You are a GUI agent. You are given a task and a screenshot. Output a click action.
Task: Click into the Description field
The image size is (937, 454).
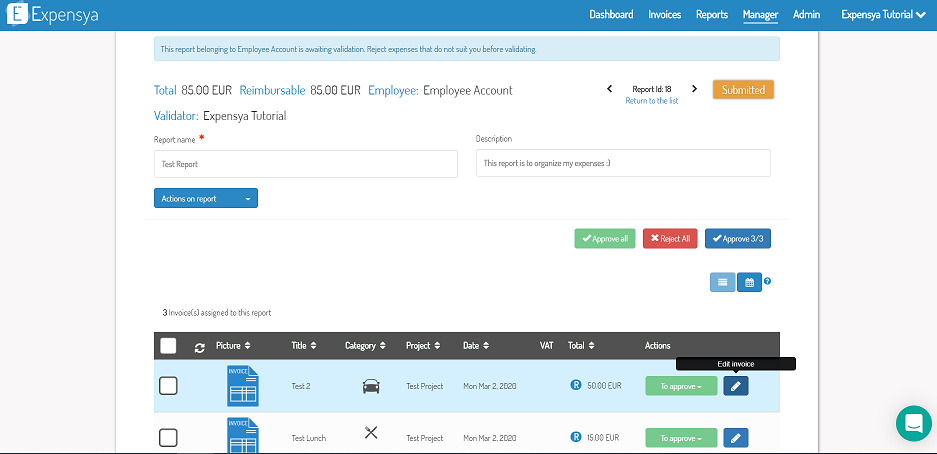click(x=623, y=163)
